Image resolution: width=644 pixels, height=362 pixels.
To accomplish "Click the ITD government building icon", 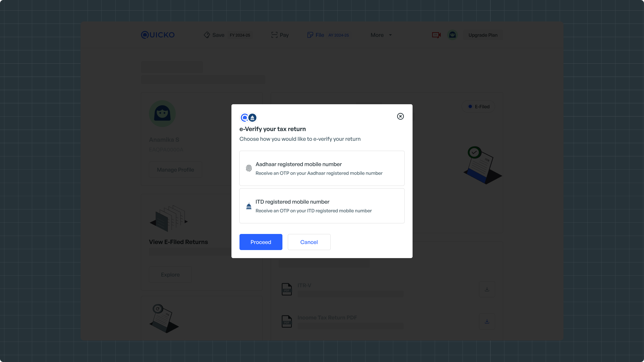I will pyautogui.click(x=249, y=206).
